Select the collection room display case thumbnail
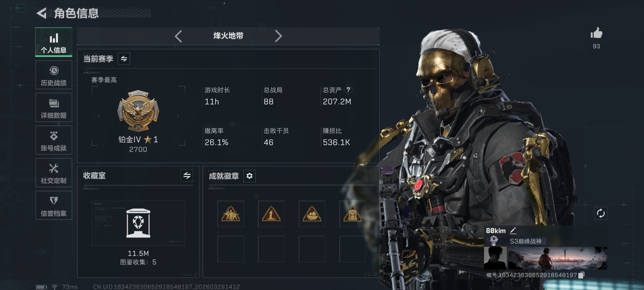The image size is (644, 290). [x=138, y=223]
